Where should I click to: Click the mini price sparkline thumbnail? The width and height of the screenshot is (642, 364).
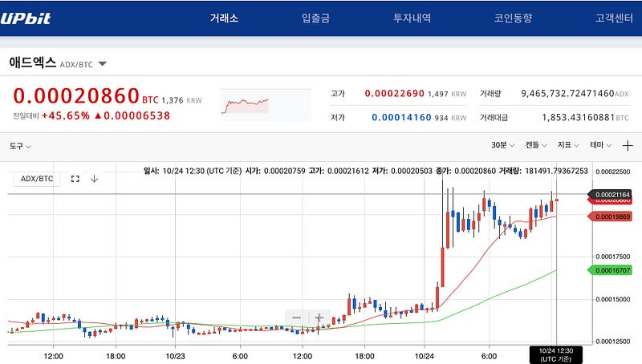[x=266, y=105]
